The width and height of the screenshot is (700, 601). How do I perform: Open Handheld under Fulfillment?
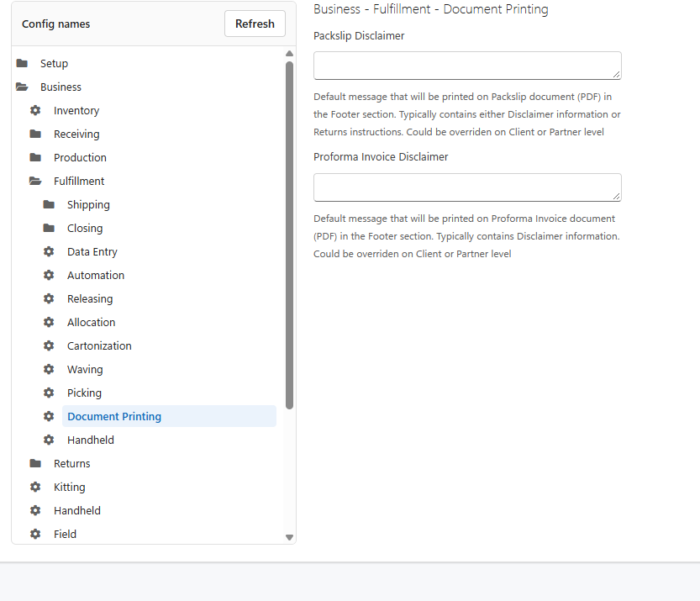pyautogui.click(x=91, y=440)
